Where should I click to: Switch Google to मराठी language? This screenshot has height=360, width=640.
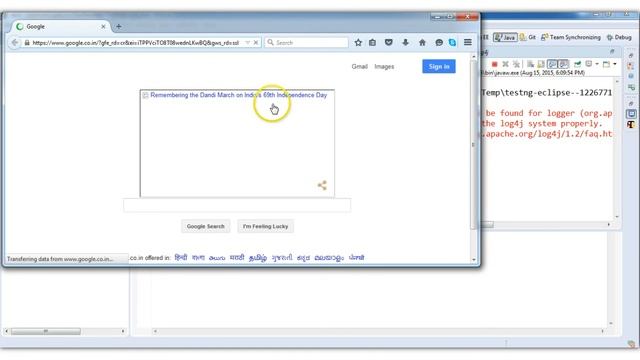tap(237, 258)
